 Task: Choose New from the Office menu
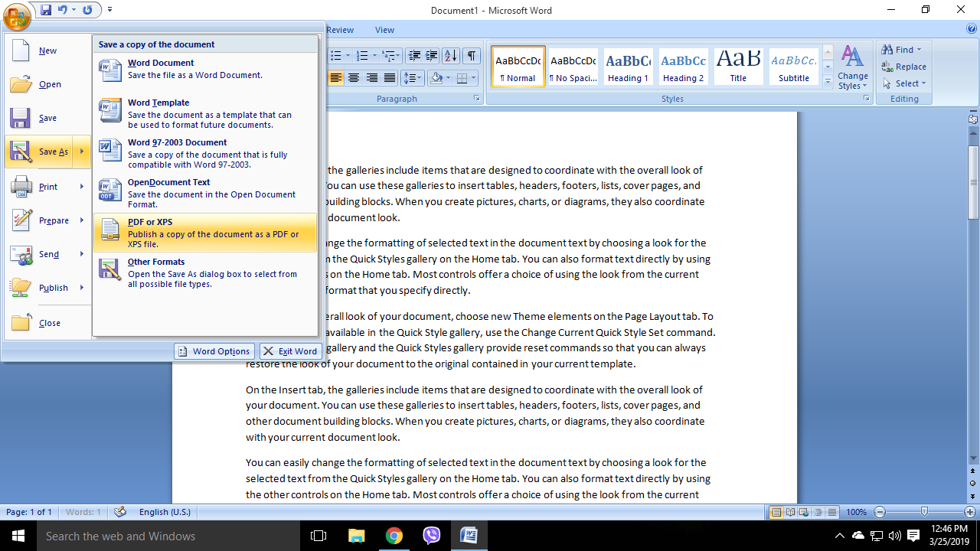47,51
